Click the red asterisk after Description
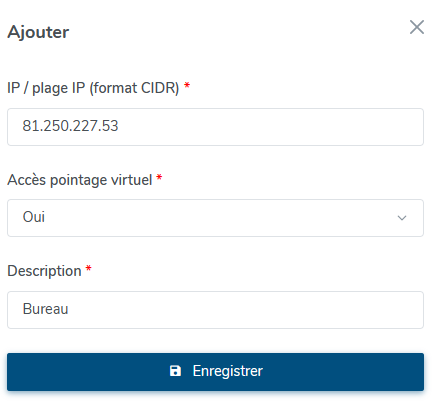 tap(88, 268)
